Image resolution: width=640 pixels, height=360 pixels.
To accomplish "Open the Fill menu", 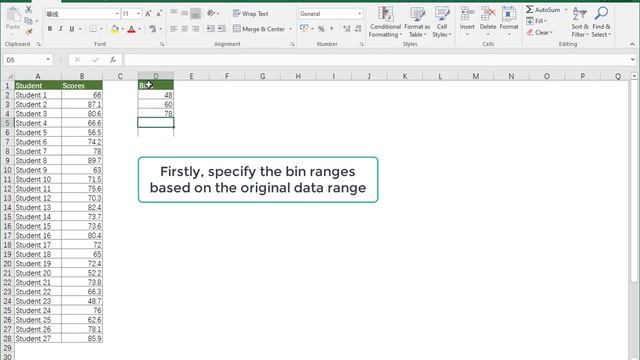I will click(x=537, y=21).
